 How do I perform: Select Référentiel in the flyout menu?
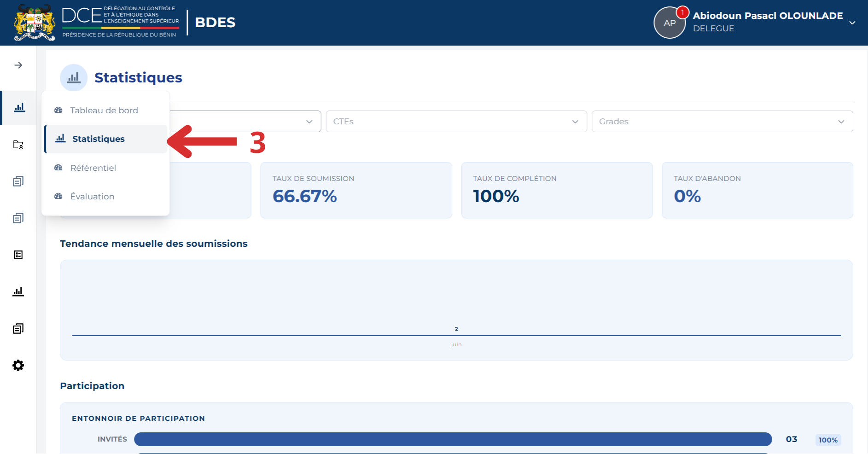(105, 168)
